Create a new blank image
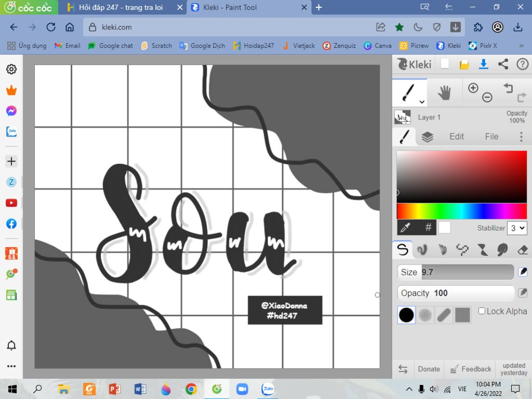This screenshot has height=399, width=532. (445, 64)
